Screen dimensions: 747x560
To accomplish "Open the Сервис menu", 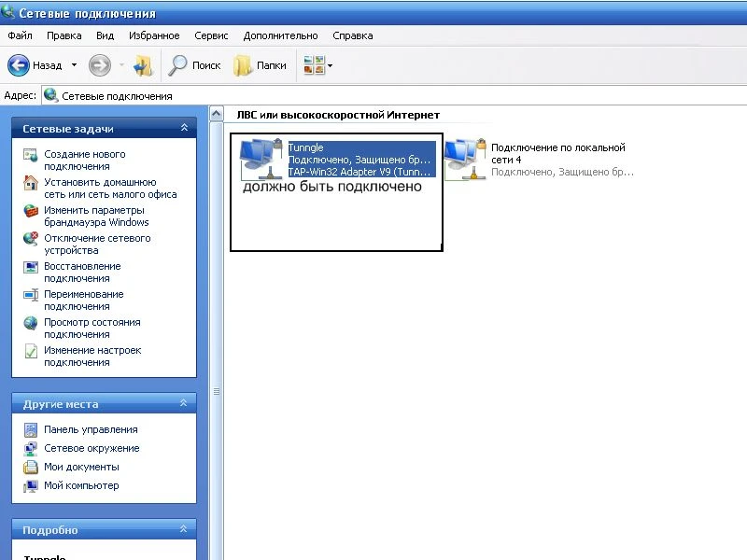I will [211, 35].
